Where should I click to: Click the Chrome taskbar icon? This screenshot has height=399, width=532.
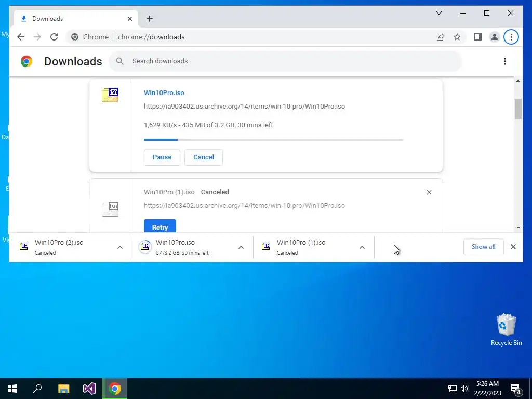tap(115, 389)
